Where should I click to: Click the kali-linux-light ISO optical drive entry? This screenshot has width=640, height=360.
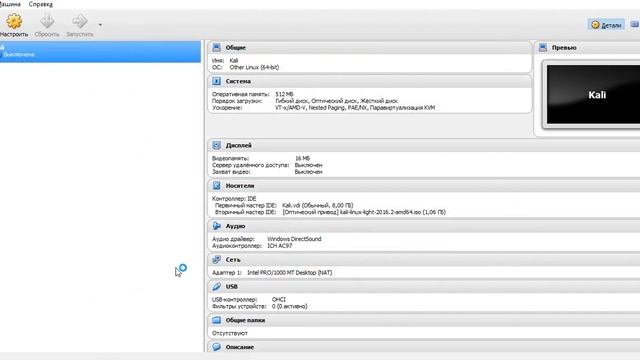click(364, 212)
